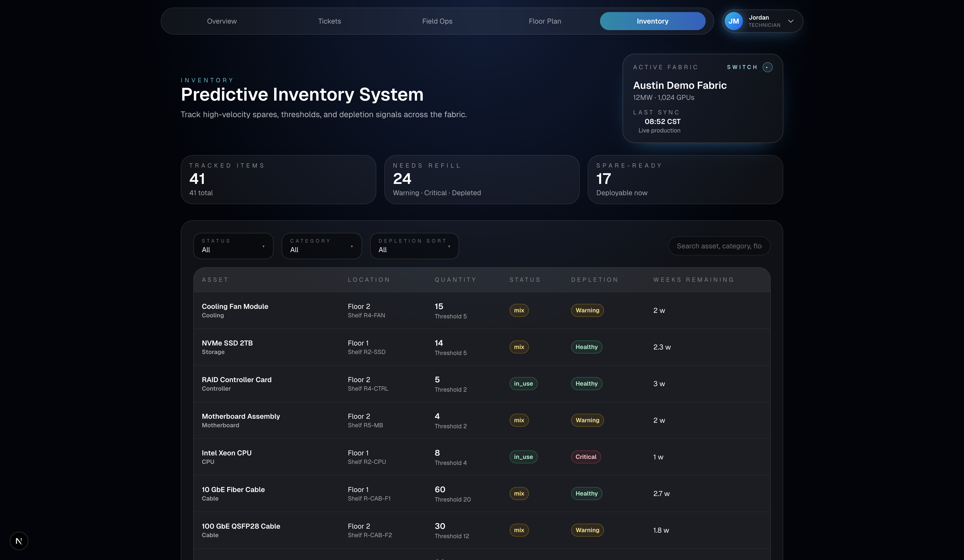Image resolution: width=964 pixels, height=560 pixels.
Task: Select the Floor Plan tab
Action: [545, 21]
